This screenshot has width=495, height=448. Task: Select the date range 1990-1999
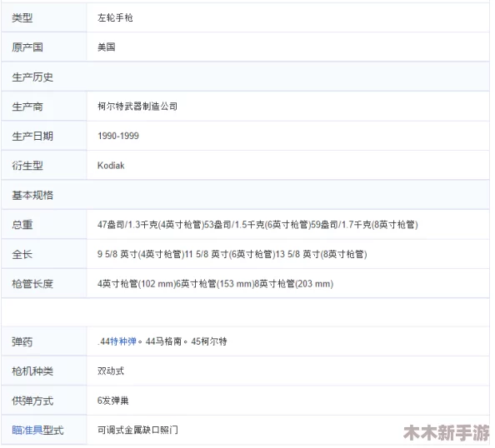coord(118,136)
